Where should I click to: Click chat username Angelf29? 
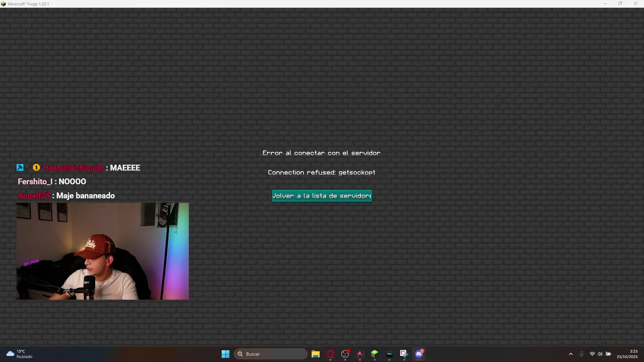34,196
